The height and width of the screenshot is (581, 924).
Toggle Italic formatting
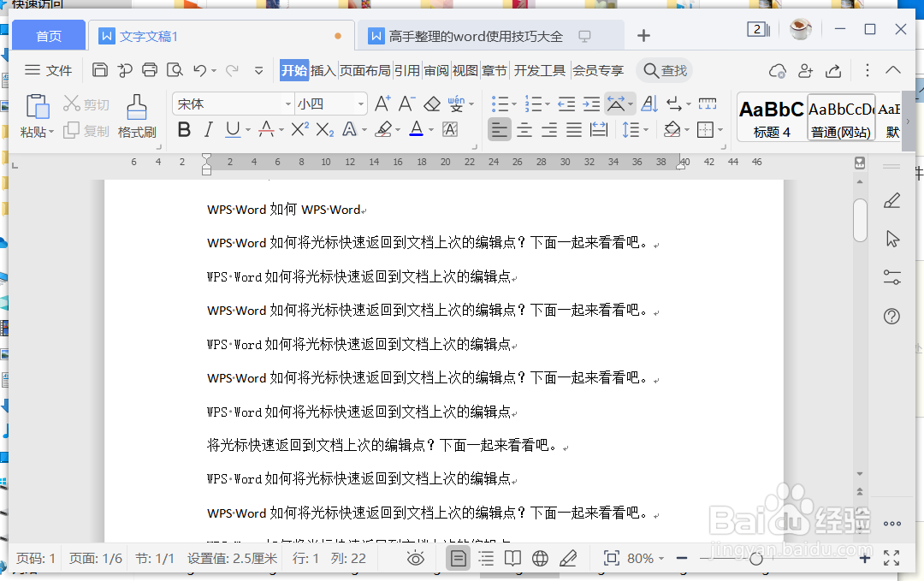click(208, 129)
